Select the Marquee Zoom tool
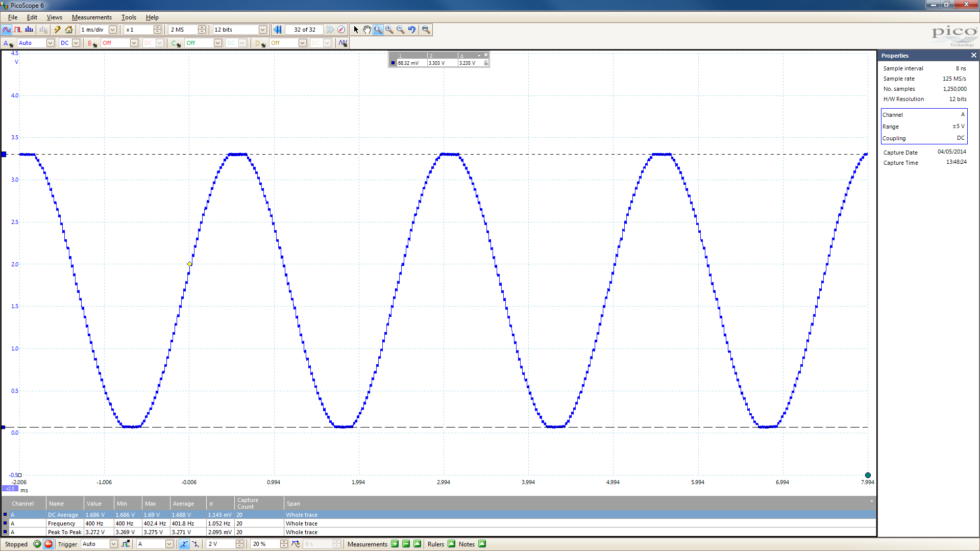This screenshot has height=551, width=980. [378, 30]
